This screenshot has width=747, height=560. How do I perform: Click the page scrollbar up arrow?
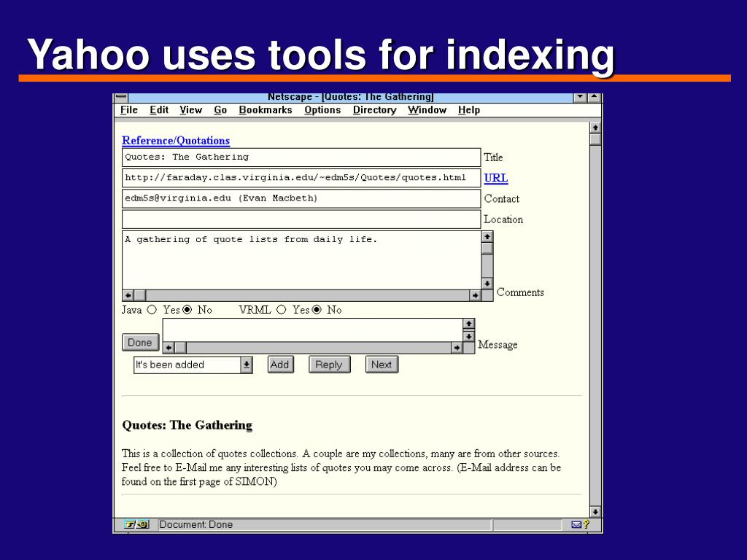(595, 128)
